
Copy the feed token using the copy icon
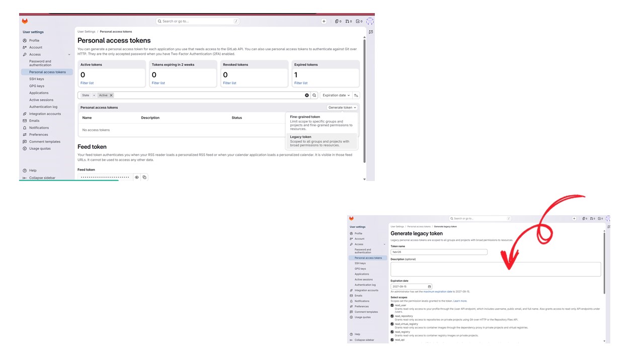click(144, 177)
